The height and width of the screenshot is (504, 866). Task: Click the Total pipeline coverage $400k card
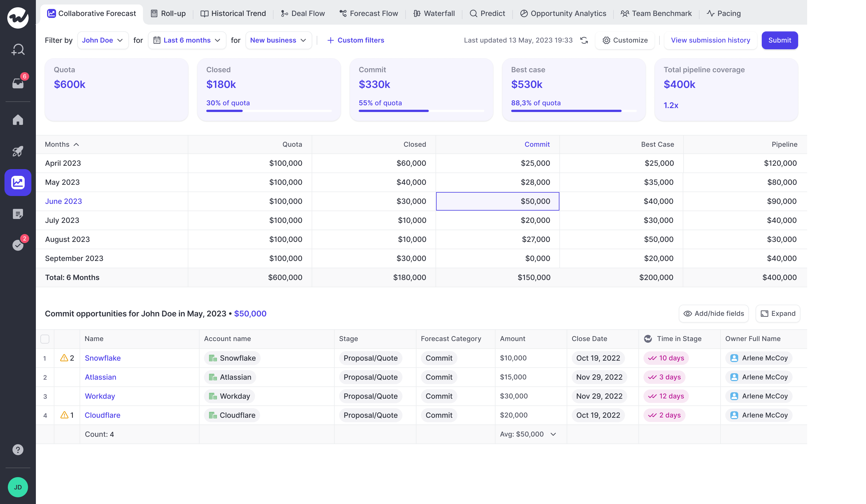coord(726,89)
